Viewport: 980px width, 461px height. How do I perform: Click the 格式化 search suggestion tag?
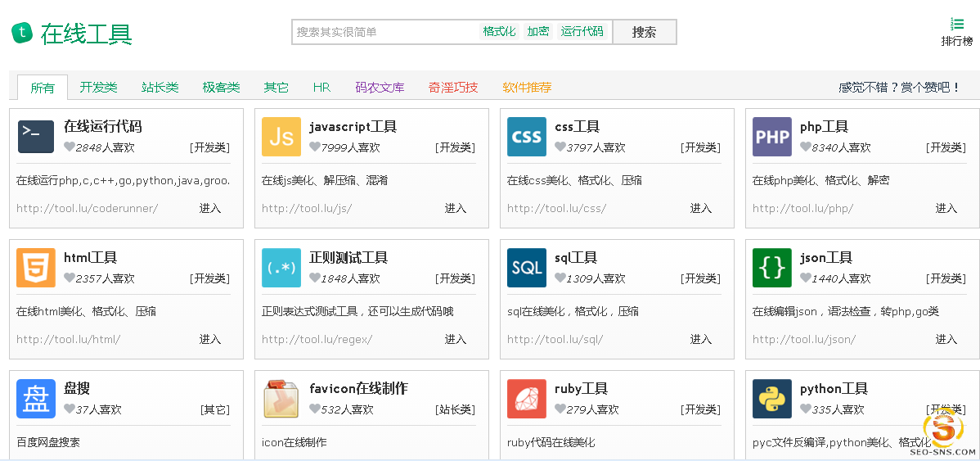pos(499,31)
